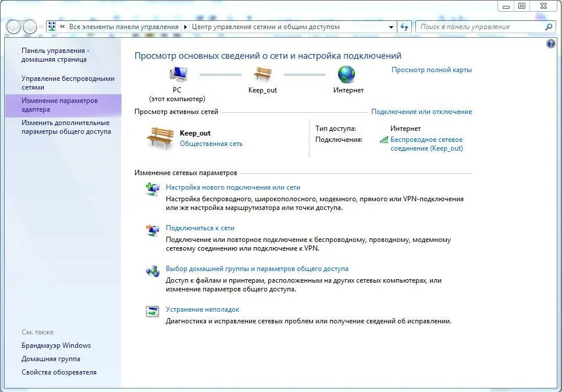Minimize the window
The height and width of the screenshot is (392, 562).
click(x=506, y=6)
